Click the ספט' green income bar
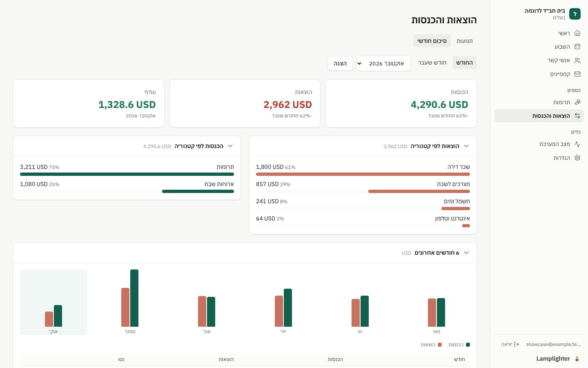 [x=134, y=298]
